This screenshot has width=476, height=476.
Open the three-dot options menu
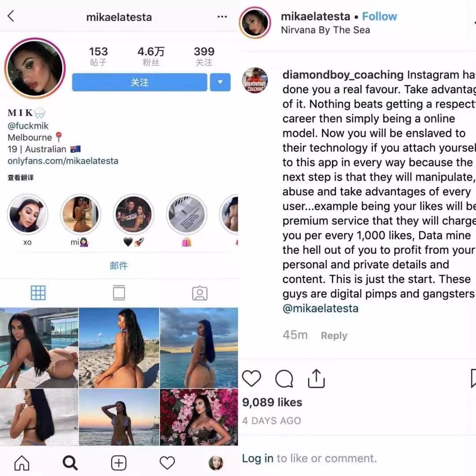click(x=222, y=17)
